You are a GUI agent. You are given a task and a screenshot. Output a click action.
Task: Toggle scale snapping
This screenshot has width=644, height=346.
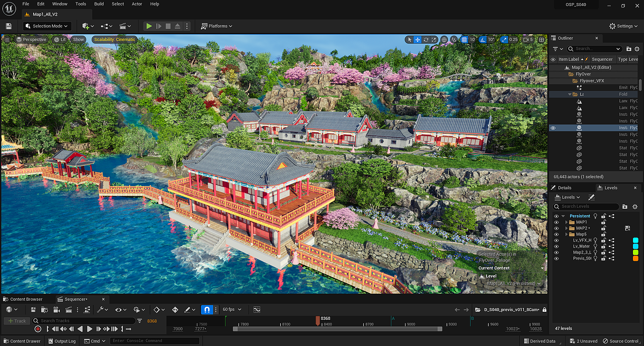(x=504, y=40)
